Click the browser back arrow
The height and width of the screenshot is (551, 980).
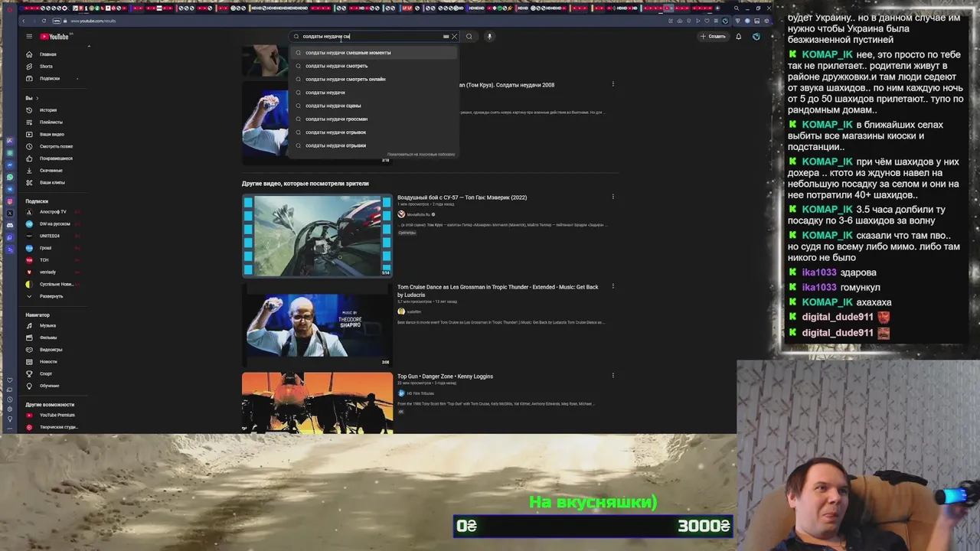23,21
